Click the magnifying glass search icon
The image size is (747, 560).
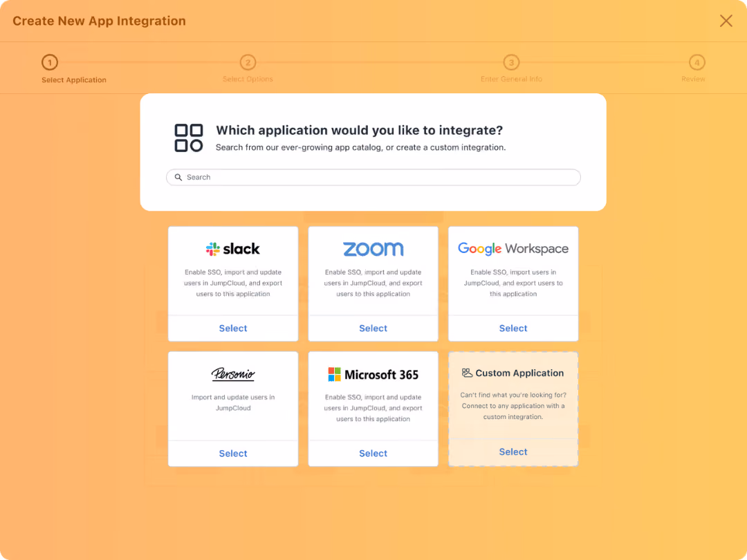point(178,177)
